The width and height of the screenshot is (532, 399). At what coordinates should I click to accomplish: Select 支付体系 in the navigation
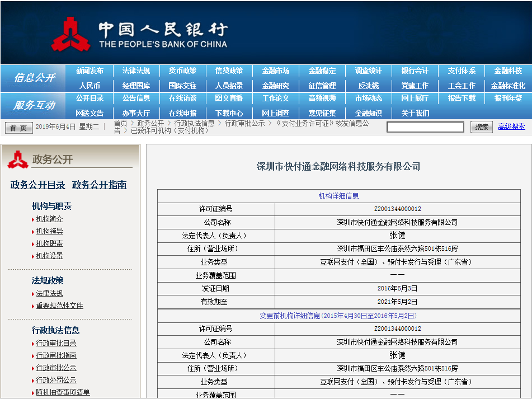click(x=462, y=71)
